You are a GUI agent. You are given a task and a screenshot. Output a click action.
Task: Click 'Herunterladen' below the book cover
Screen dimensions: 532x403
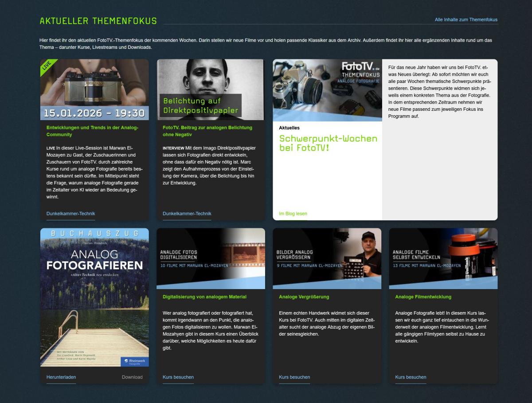click(x=61, y=377)
